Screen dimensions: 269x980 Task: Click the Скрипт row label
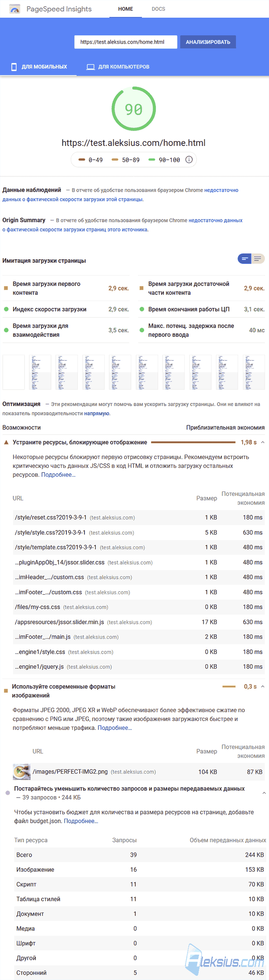27,884
